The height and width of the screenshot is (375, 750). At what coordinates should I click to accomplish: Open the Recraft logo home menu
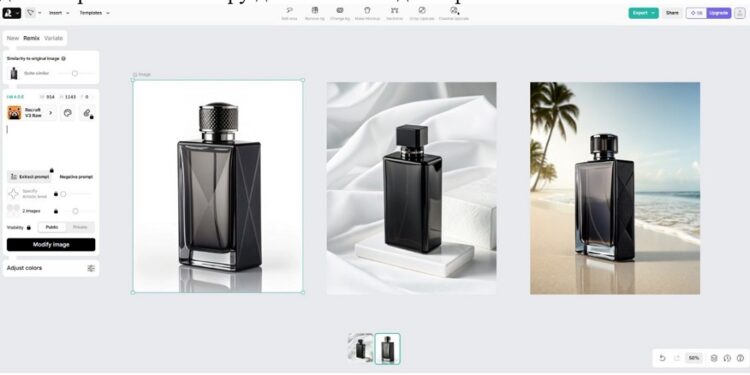pyautogui.click(x=11, y=13)
